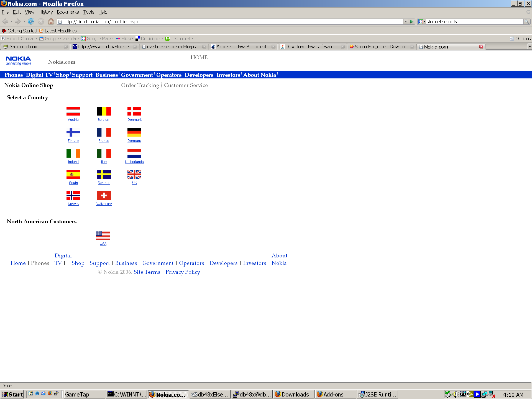Switch to the Azureus Java BitTorrent tab
This screenshot has width=532, height=399.
[x=243, y=47]
